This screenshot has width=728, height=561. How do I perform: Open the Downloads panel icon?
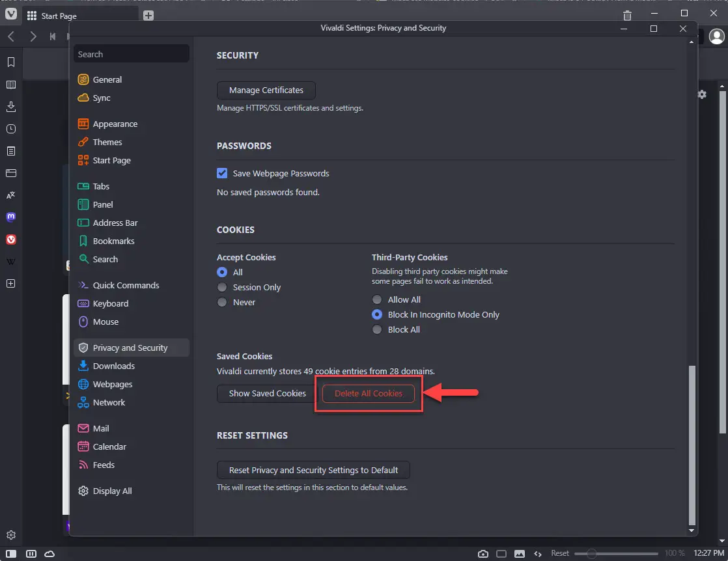click(x=11, y=107)
